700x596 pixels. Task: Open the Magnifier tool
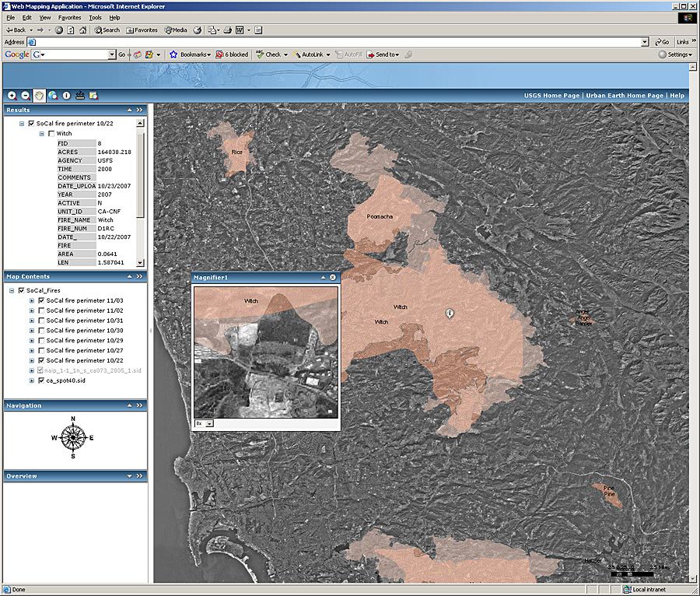(x=93, y=96)
